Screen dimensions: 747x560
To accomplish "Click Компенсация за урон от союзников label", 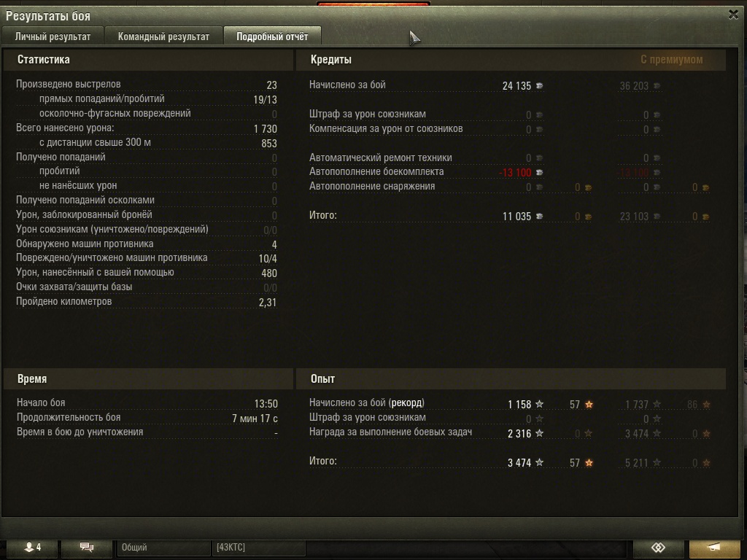I will coord(386,128).
